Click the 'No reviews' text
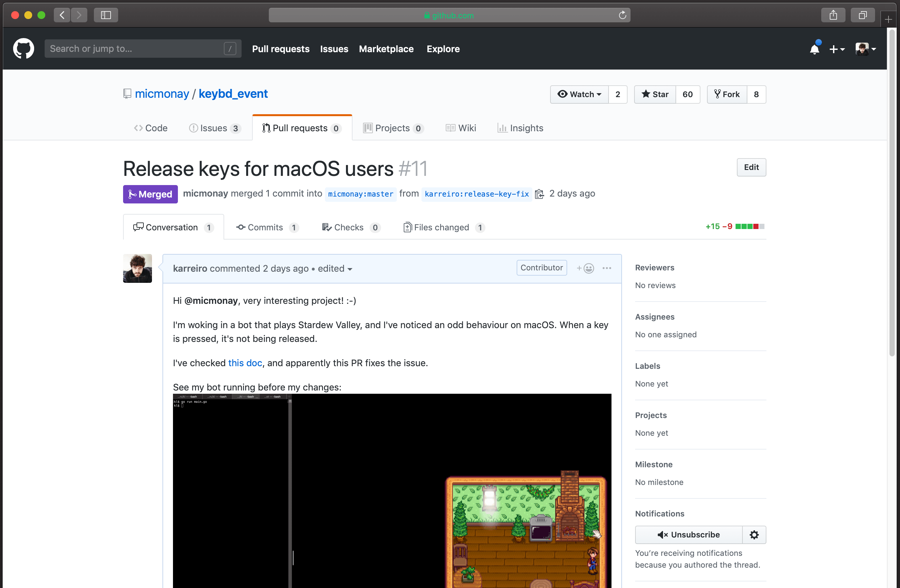 tap(655, 285)
